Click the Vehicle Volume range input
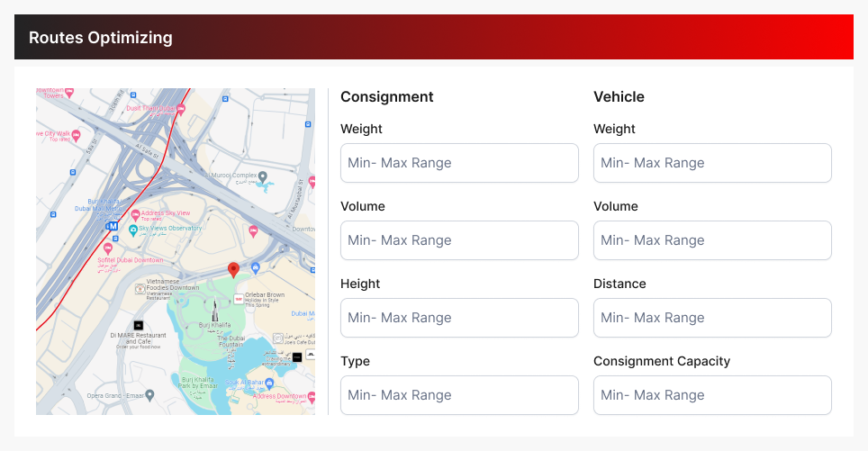Image resolution: width=868 pixels, height=451 pixels. point(712,240)
